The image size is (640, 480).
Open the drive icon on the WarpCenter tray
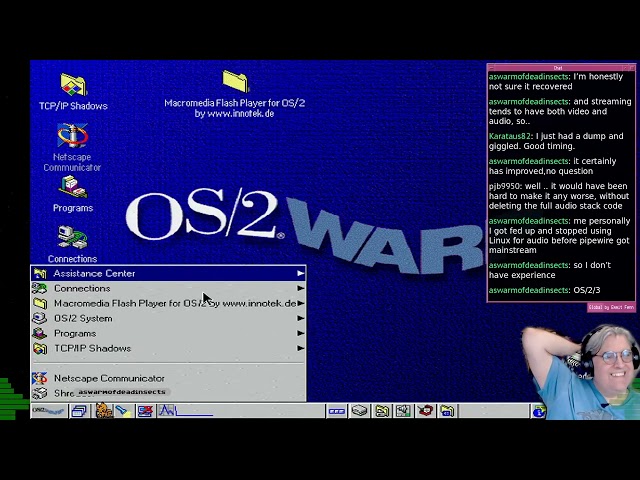[x=359, y=411]
